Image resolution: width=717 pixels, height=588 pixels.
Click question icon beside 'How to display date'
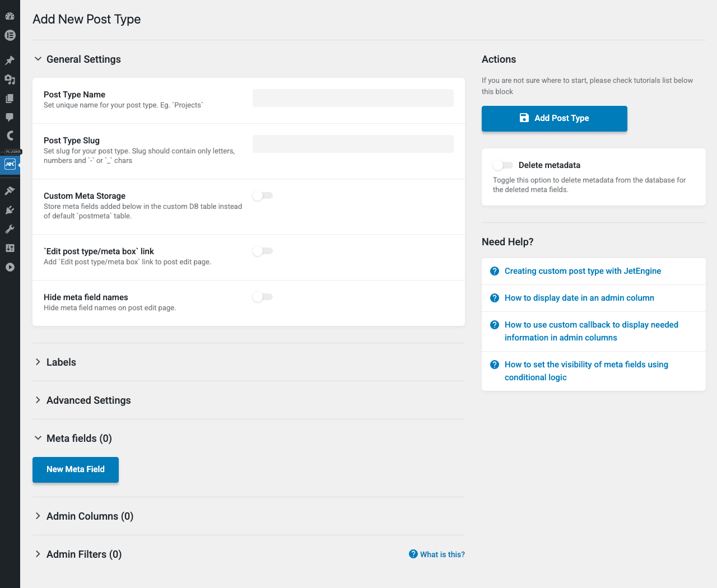tap(495, 298)
